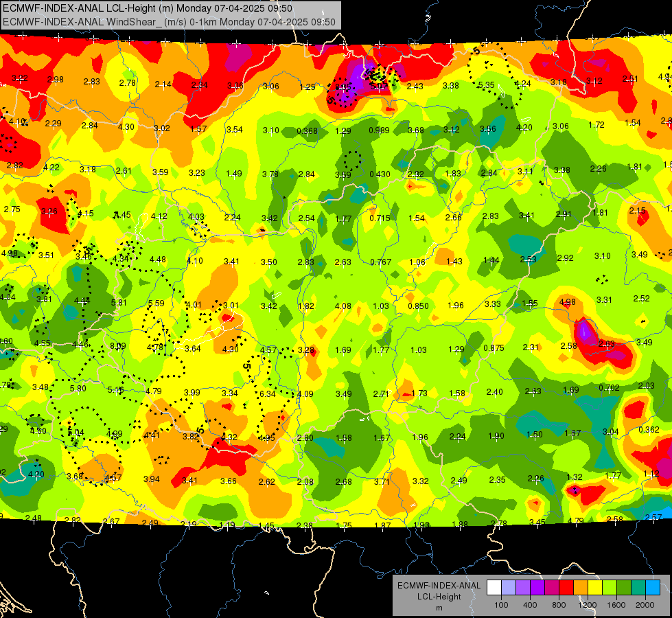Image resolution: width=672 pixels, height=618 pixels.
Task: Pick the sky blue legend swatch
Action: (653, 588)
